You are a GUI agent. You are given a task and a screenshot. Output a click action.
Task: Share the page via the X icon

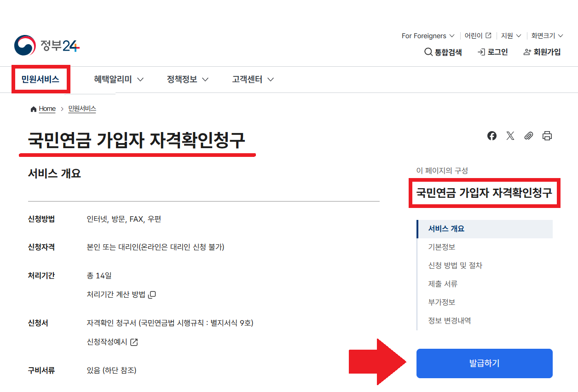tap(510, 136)
